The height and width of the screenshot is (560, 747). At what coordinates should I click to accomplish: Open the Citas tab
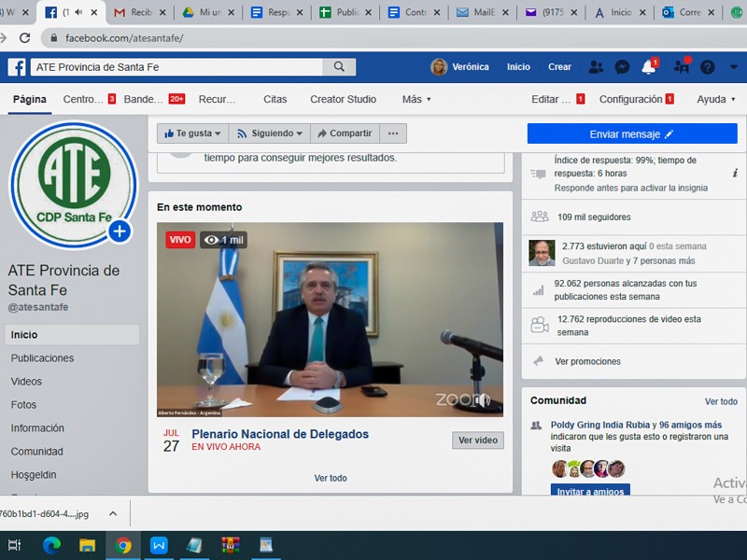tap(275, 99)
